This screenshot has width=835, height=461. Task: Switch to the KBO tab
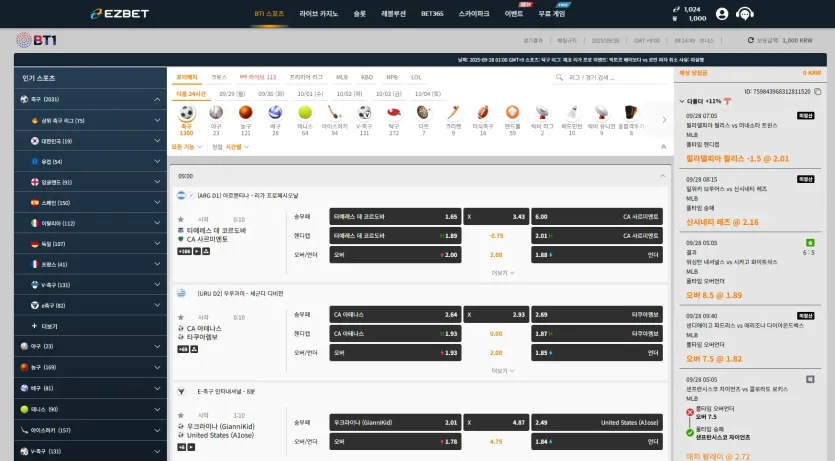(x=367, y=77)
